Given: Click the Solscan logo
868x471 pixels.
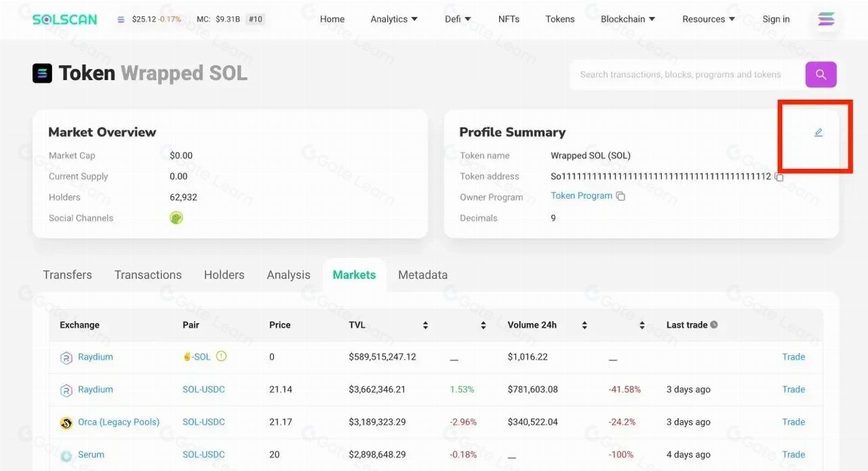Looking at the screenshot, I should click(x=64, y=20).
